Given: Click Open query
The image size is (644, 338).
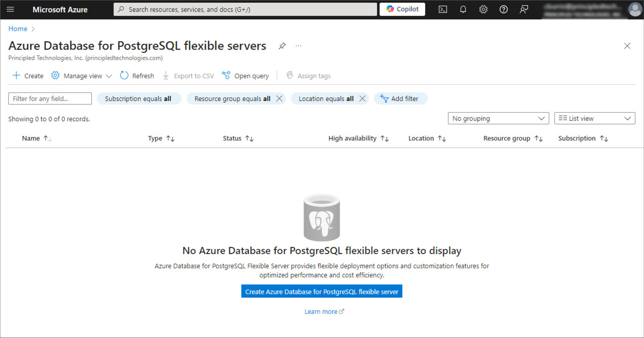Looking at the screenshot, I should [245, 76].
